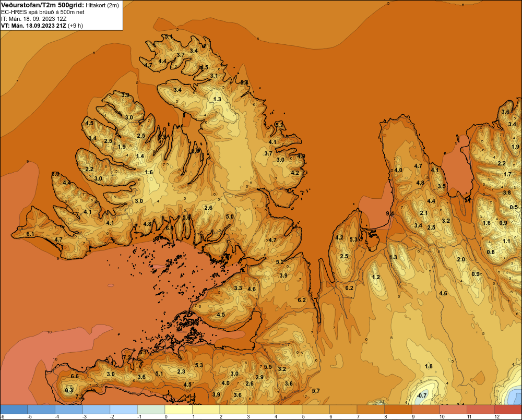Click the temperature value "1.3" below "3.4"
The image size is (522, 420).
click(x=217, y=100)
